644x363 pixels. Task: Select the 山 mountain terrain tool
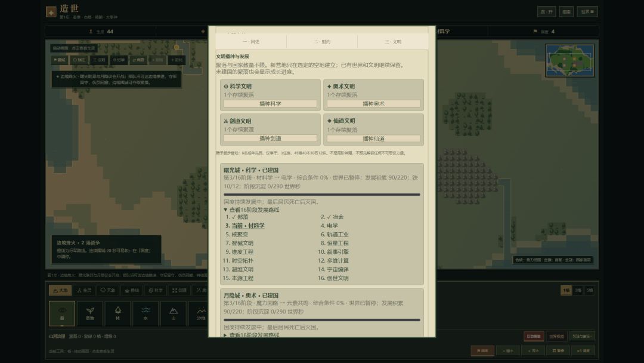(x=174, y=313)
